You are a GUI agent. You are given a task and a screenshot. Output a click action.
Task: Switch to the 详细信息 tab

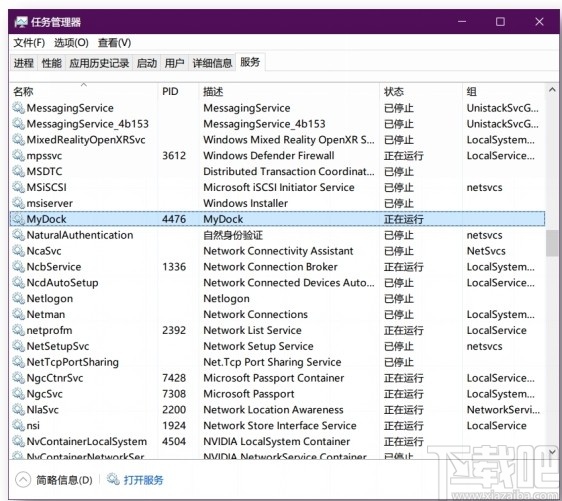[212, 63]
